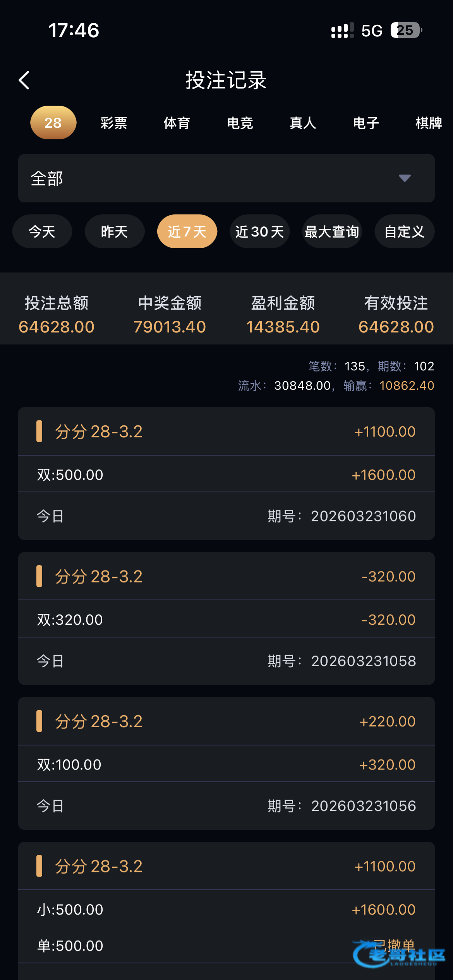This screenshot has width=453, height=980.
Task: Filter records by 今天
Action: pyautogui.click(x=42, y=231)
